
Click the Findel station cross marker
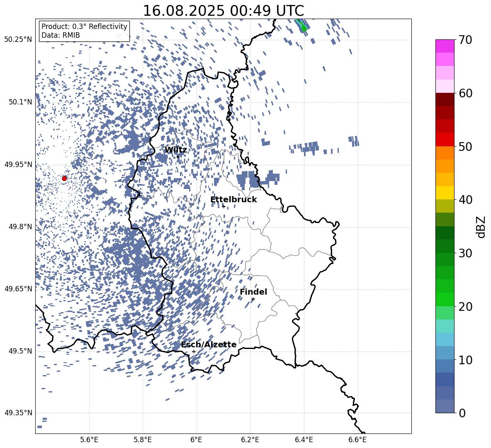click(x=253, y=299)
